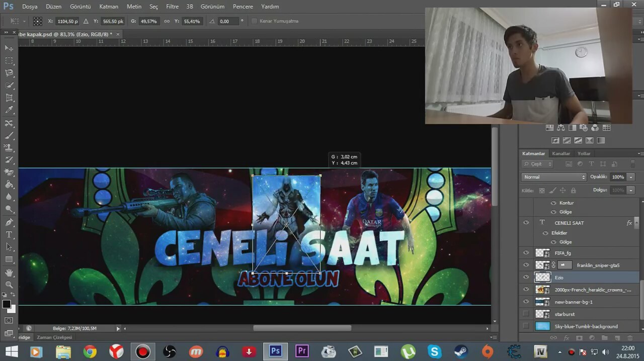Open the Katman menu

pos(109,7)
